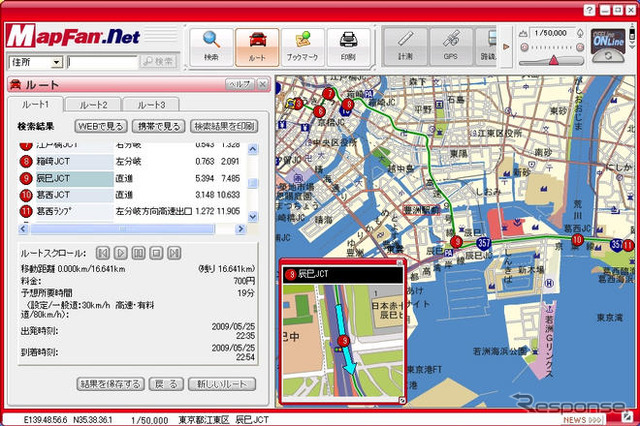Click the 検索 button beside input field
The width and height of the screenshot is (640, 426).
pos(159,62)
